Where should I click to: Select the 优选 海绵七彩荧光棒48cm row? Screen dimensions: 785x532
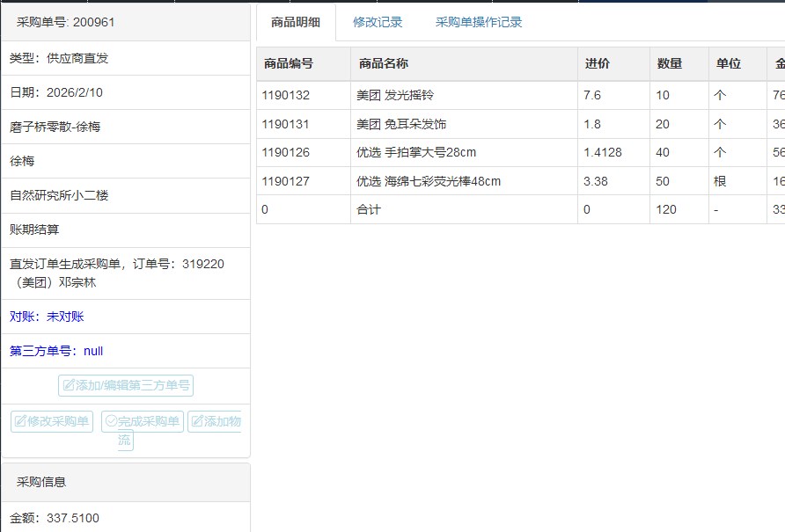pyautogui.click(x=428, y=181)
